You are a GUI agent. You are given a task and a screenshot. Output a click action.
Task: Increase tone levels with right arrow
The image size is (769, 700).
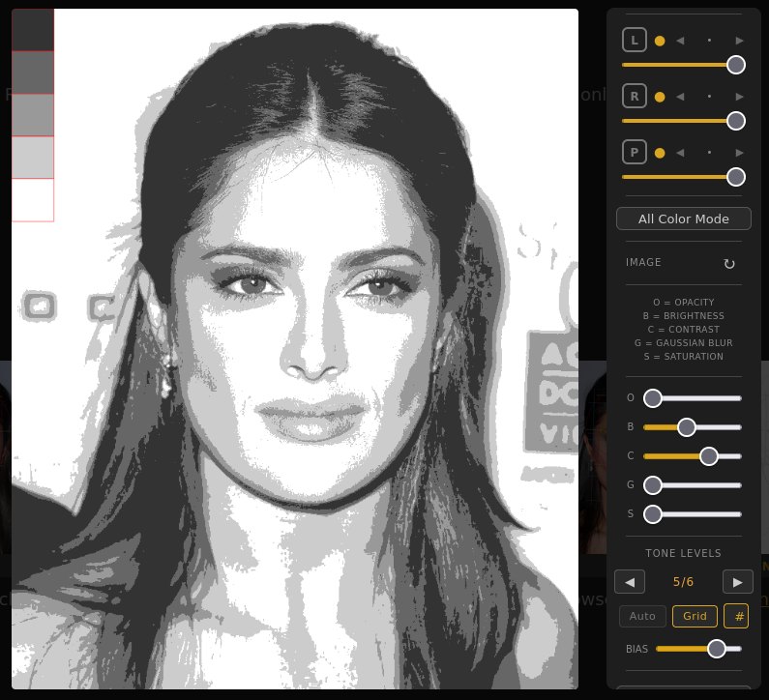(x=738, y=582)
